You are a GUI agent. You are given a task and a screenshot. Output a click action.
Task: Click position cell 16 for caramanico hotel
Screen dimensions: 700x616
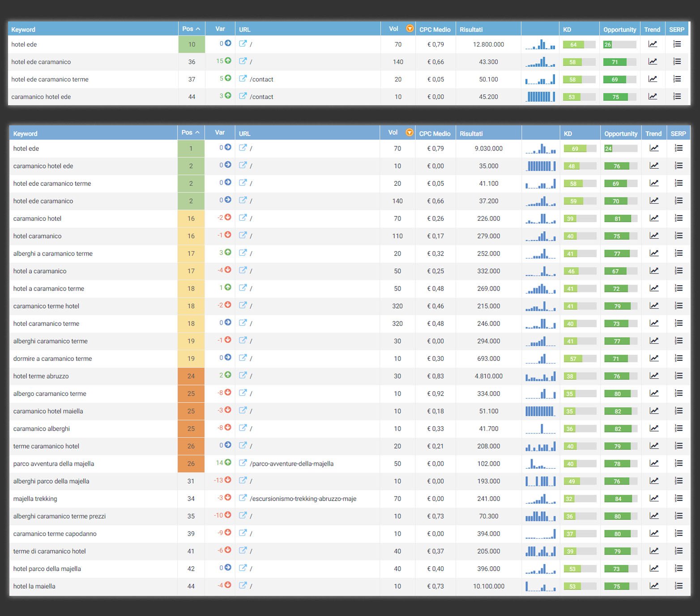(x=191, y=218)
